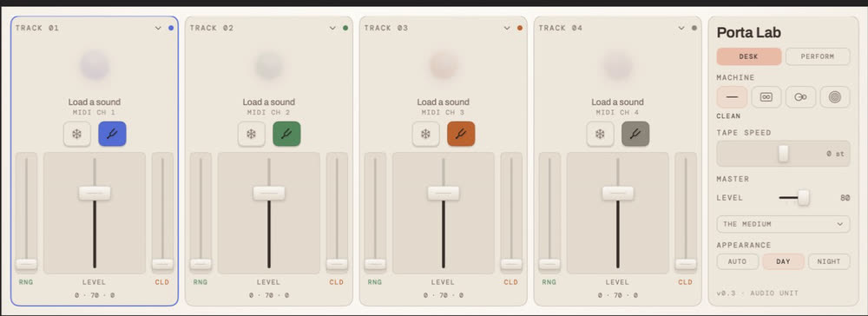
Task: Click Track 03 snowflake freeze icon
Action: [425, 134]
